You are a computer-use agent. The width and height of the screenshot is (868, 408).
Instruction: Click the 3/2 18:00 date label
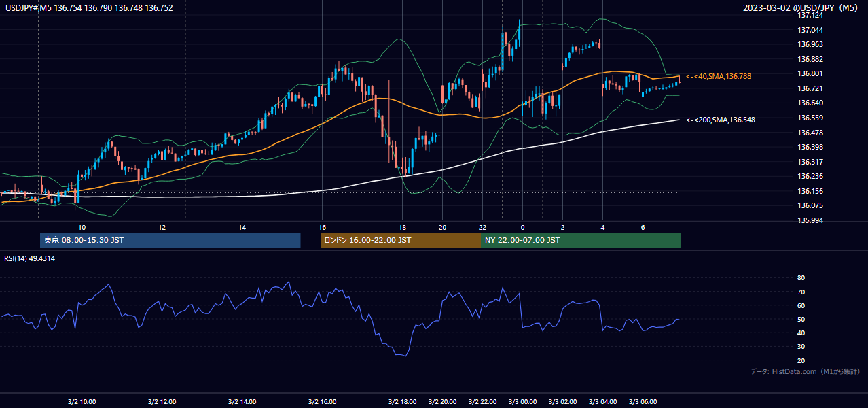[x=402, y=401]
